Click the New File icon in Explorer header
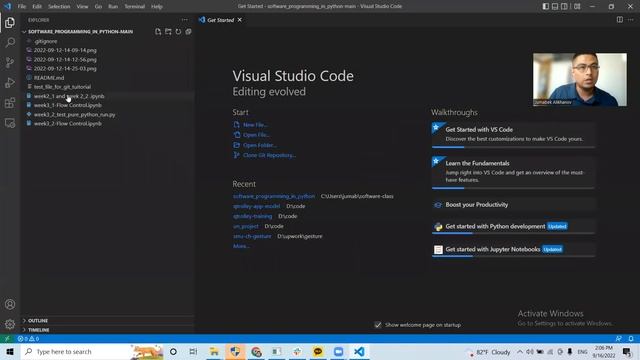Viewport: 640px width, 360px height. coord(158,31)
